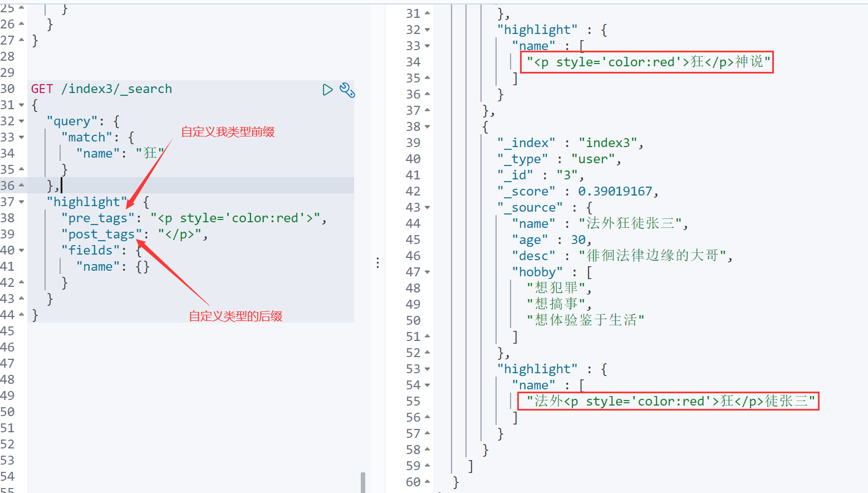The height and width of the screenshot is (493, 868).
Task: Click the hobby item "想犯罪"
Action: pyautogui.click(x=556, y=288)
